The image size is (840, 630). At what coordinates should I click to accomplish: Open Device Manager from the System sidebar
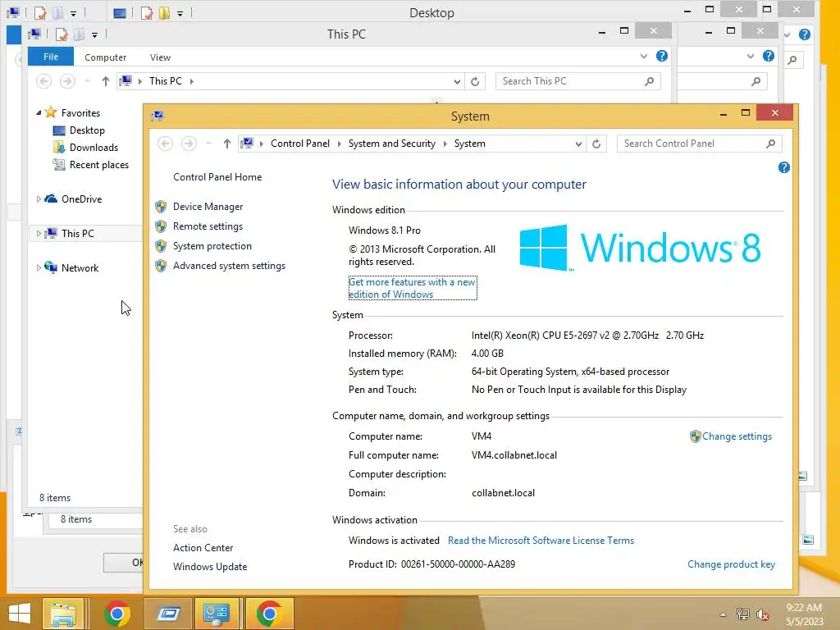point(208,207)
